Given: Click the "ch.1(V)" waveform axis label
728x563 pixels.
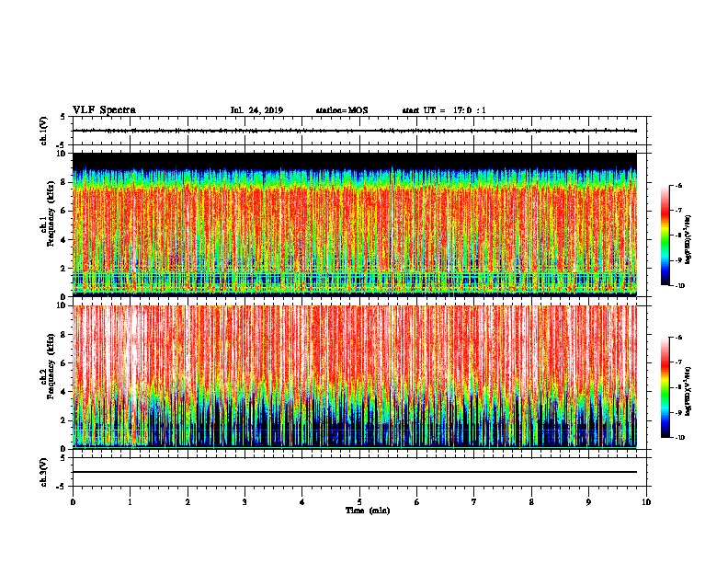Looking at the screenshot, I should 44,131.
